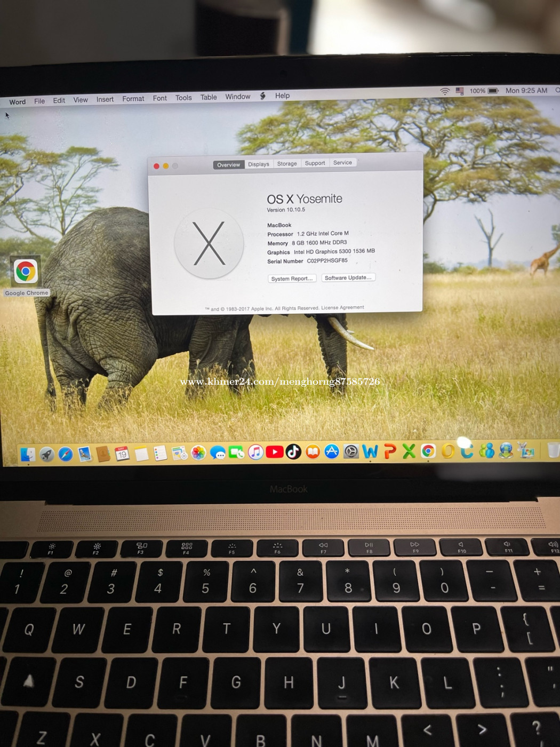Open the Window menu
Viewport: 560px width, 747px height.
click(x=238, y=97)
